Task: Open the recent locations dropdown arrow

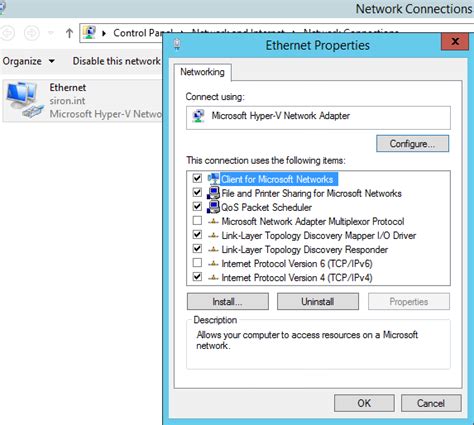Action: (x=51, y=33)
